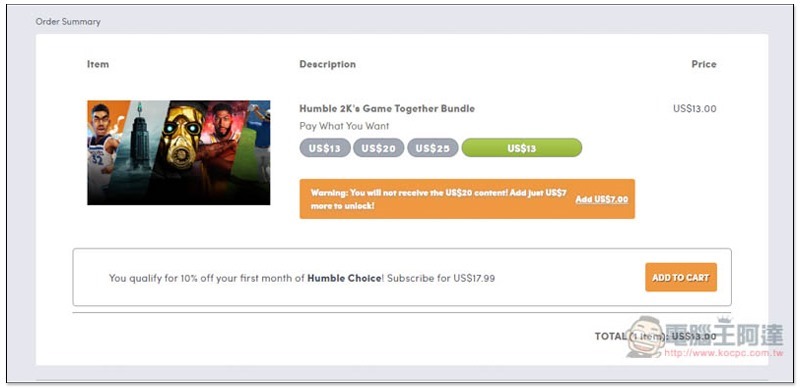
Task: Click the cartoon face watermark logo
Action: tap(645, 337)
